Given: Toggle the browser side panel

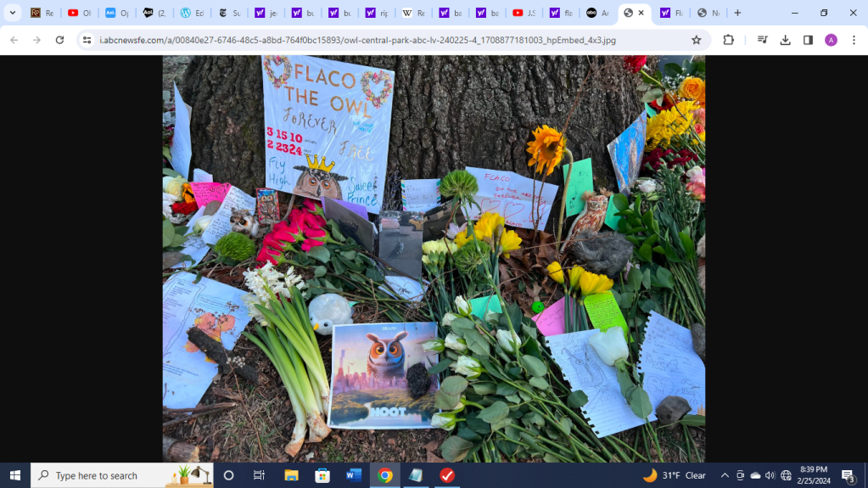Looking at the screenshot, I should click(x=808, y=40).
